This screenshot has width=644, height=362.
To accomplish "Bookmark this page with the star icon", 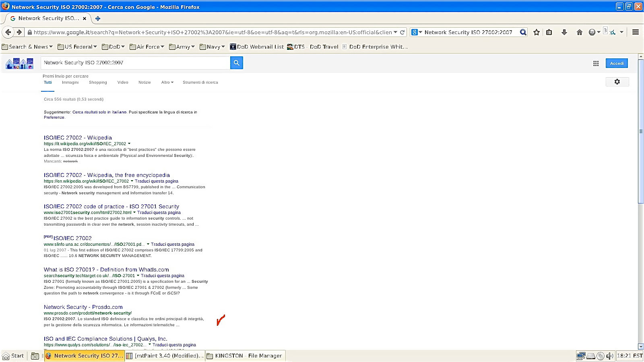I will coord(537,32).
